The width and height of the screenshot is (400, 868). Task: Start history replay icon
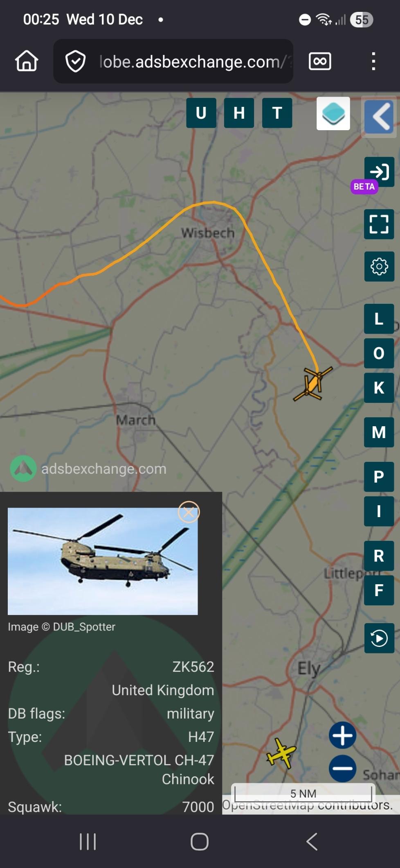click(379, 638)
